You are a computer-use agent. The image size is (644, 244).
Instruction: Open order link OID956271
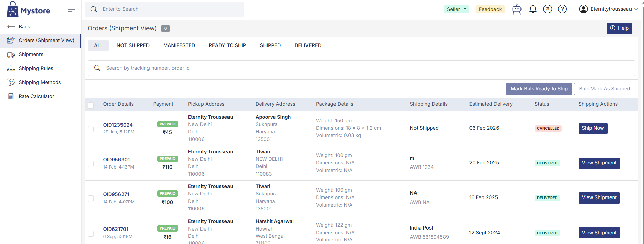click(116, 194)
